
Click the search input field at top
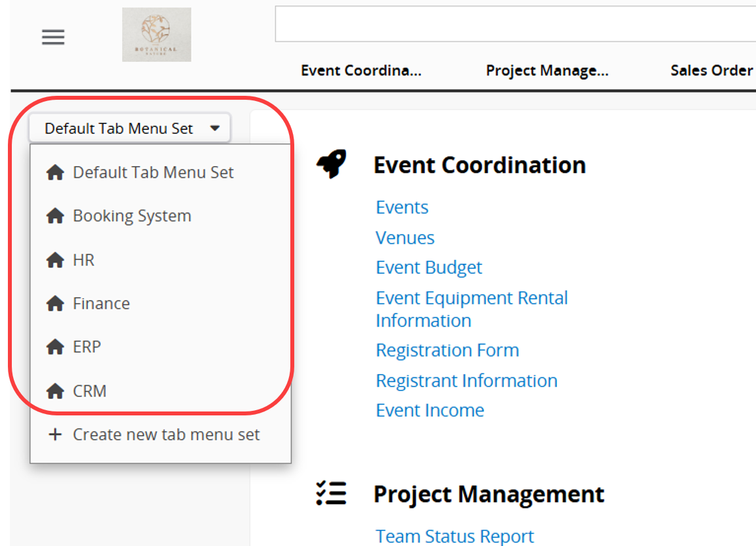(x=512, y=24)
